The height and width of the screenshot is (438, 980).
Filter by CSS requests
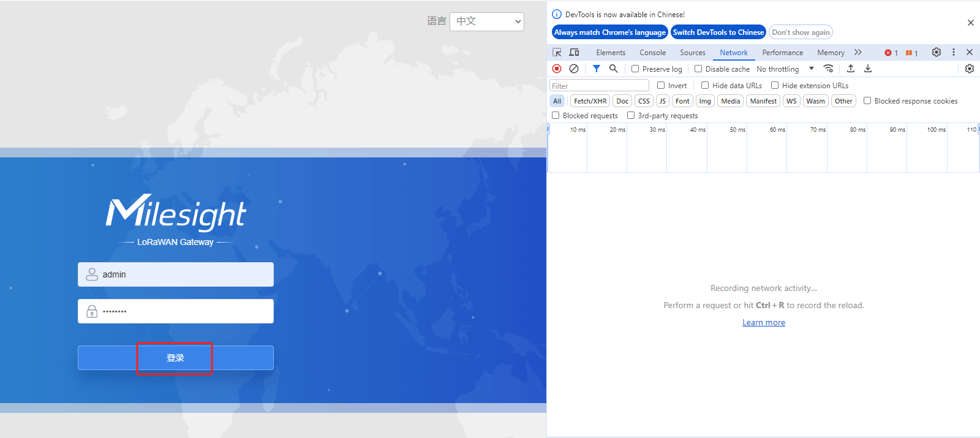coord(644,101)
